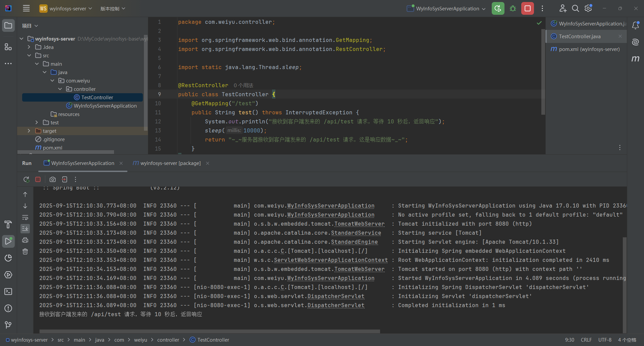Viewport: 644px width, 346px height.
Task: Click the 0 个用法 usages hint
Action: [x=243, y=85]
